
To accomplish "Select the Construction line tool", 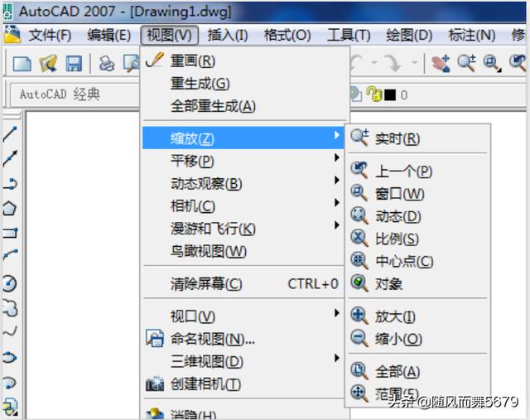I will [10, 158].
